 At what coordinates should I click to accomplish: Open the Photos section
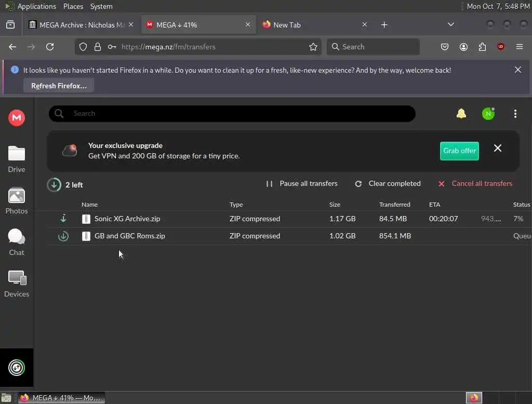16,201
